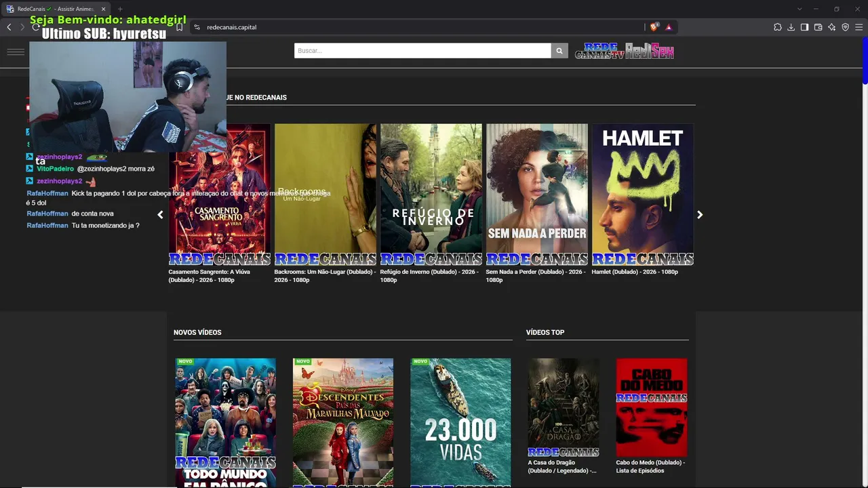Open the Sem Nada a Perder poster
Screen dimensions: 868x488
click(537, 195)
